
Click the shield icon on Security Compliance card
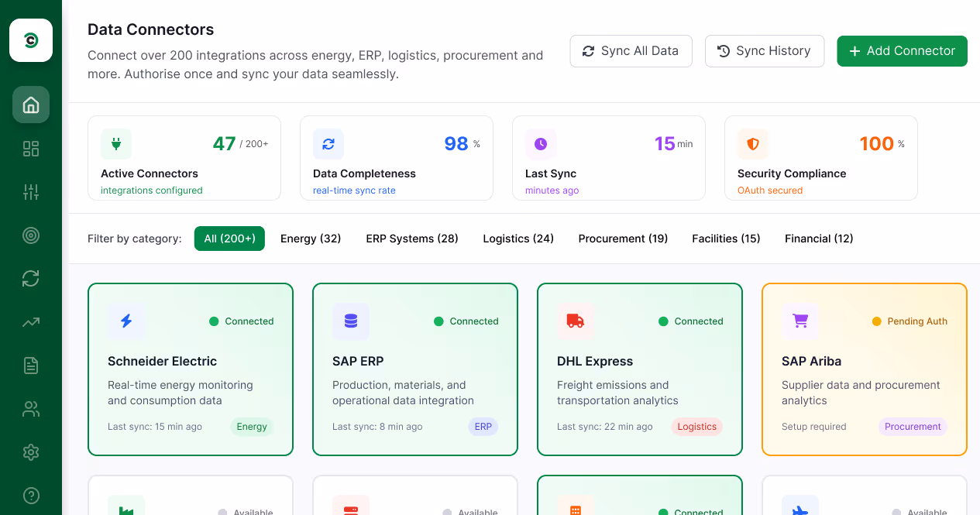[753, 144]
